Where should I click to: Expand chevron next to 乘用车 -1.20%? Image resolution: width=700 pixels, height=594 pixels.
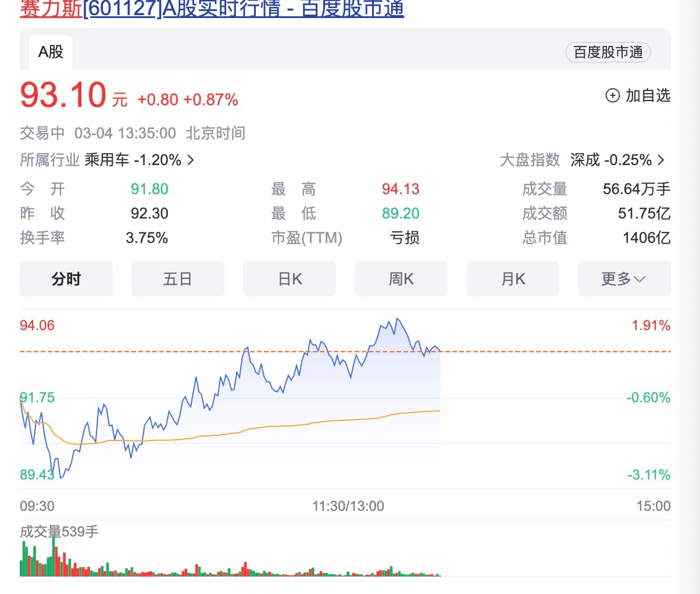(191, 160)
